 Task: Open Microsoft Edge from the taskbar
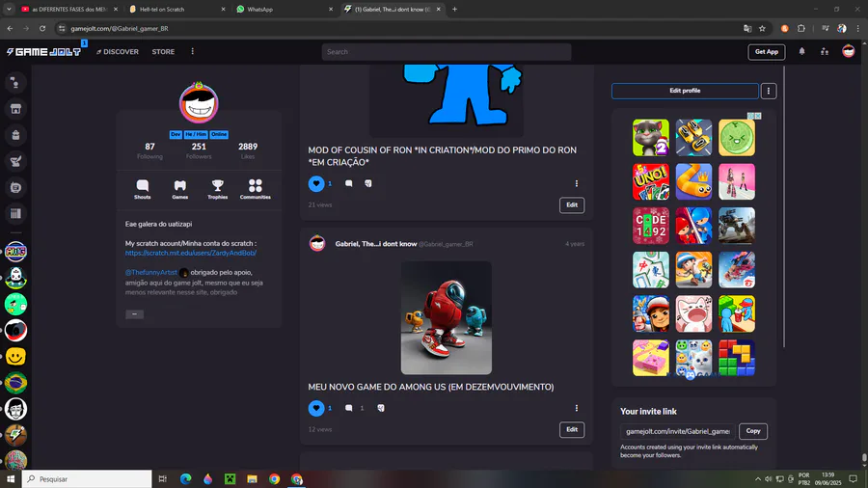185,479
